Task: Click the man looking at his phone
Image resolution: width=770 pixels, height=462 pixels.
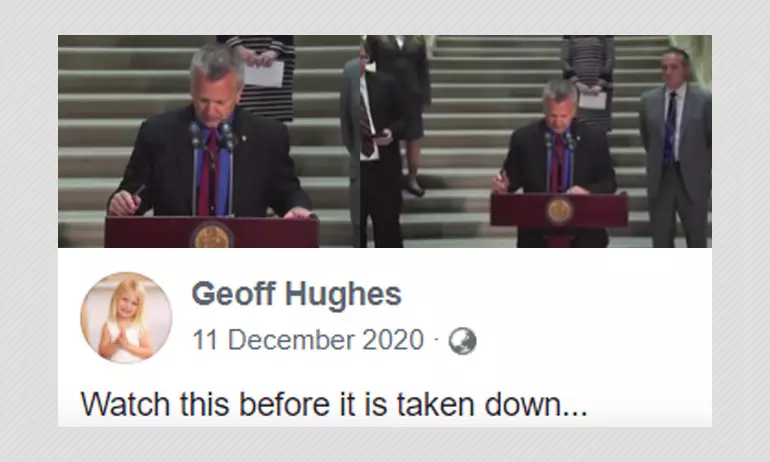Action: coord(372,147)
